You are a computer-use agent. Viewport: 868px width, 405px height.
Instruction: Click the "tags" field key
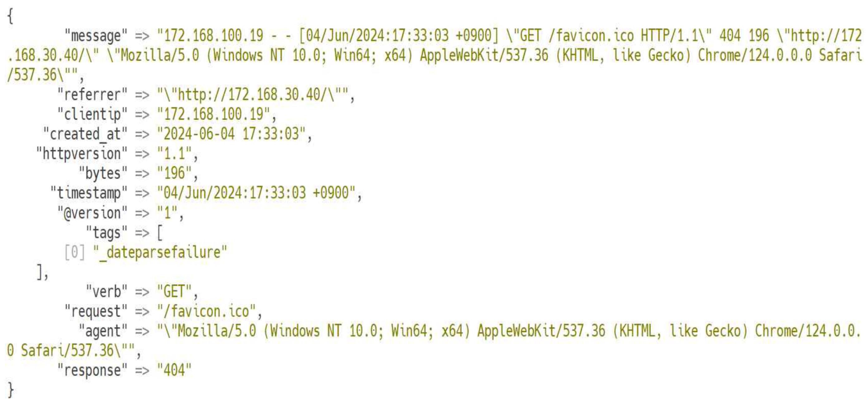pyautogui.click(x=106, y=233)
